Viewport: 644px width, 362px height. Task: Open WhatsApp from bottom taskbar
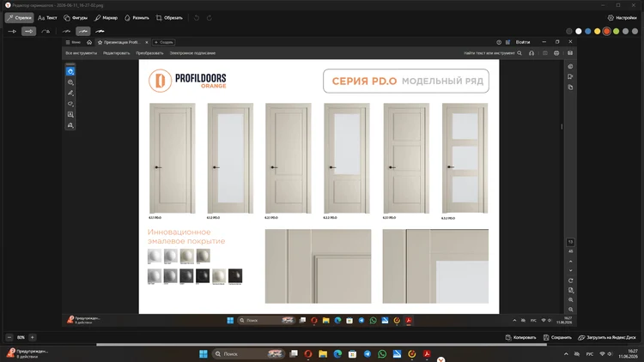pyautogui.click(x=382, y=353)
